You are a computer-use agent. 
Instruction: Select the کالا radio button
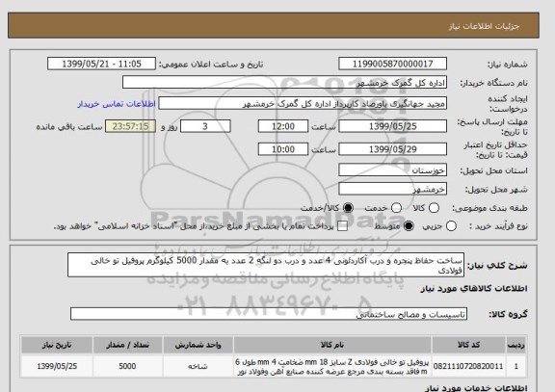[434, 208]
